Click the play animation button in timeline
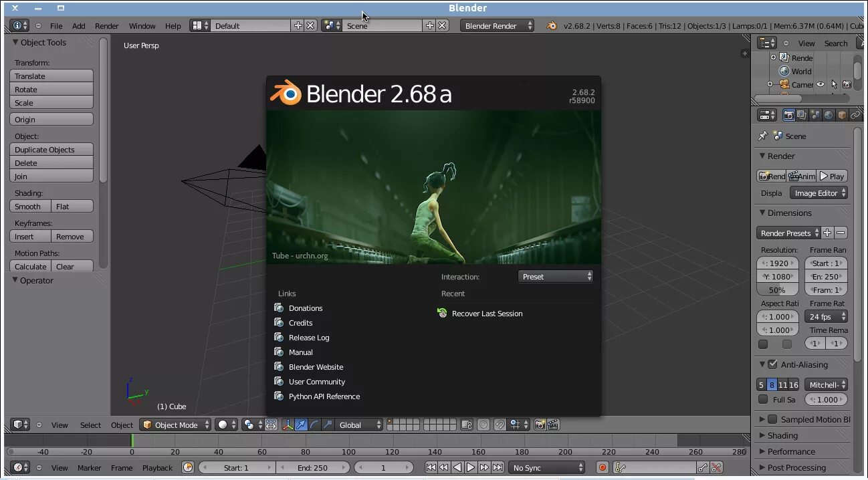 coord(471,468)
